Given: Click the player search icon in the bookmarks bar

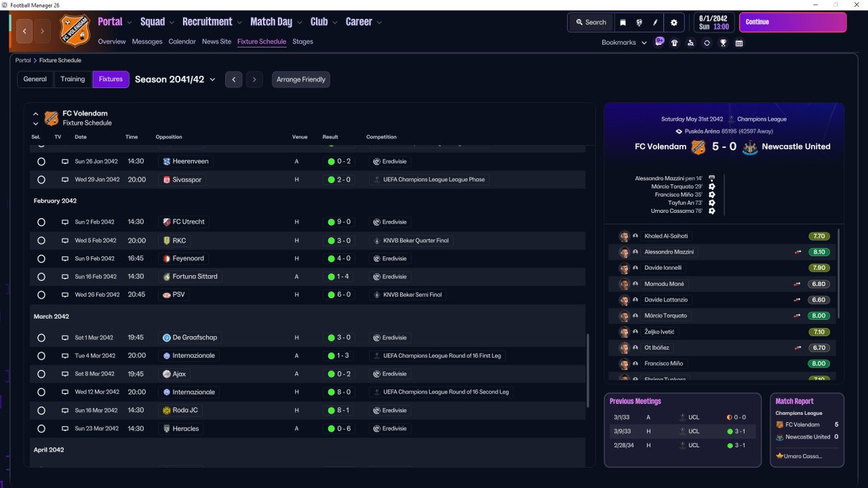Looking at the screenshot, I should click(x=690, y=43).
